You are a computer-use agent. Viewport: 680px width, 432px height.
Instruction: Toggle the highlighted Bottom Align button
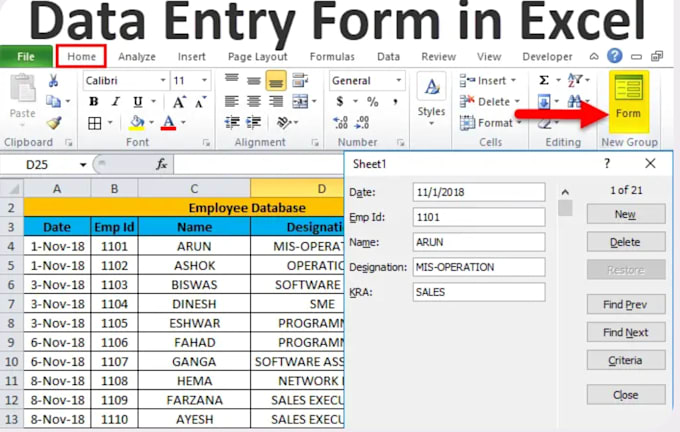(276, 80)
